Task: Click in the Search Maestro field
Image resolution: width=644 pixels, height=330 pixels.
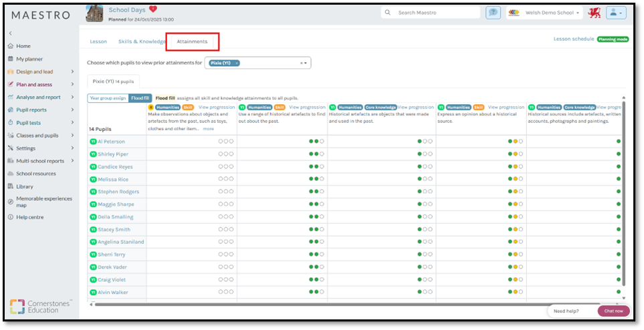Action: [435, 13]
